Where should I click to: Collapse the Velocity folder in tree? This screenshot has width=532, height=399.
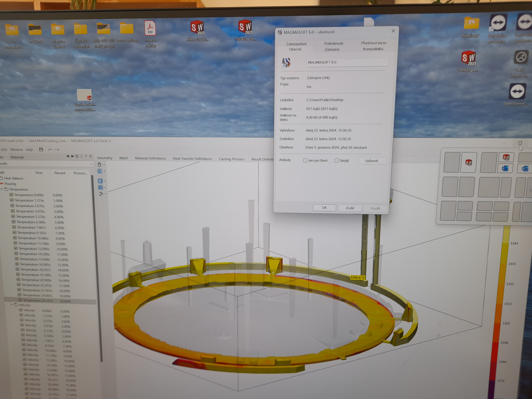pyautogui.click(x=12, y=305)
